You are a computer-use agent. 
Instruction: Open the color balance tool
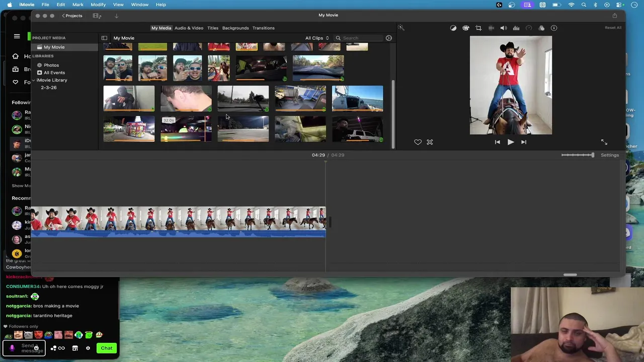(453, 28)
